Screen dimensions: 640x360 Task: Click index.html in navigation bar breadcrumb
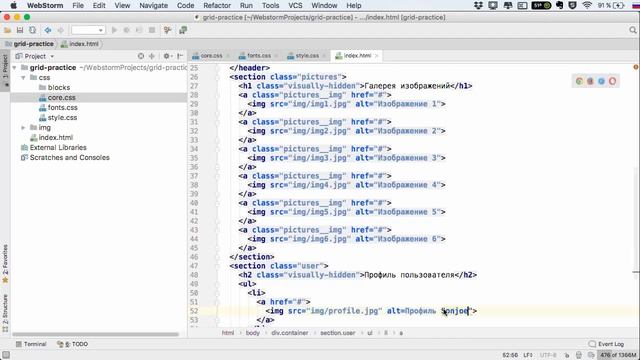pos(80,44)
